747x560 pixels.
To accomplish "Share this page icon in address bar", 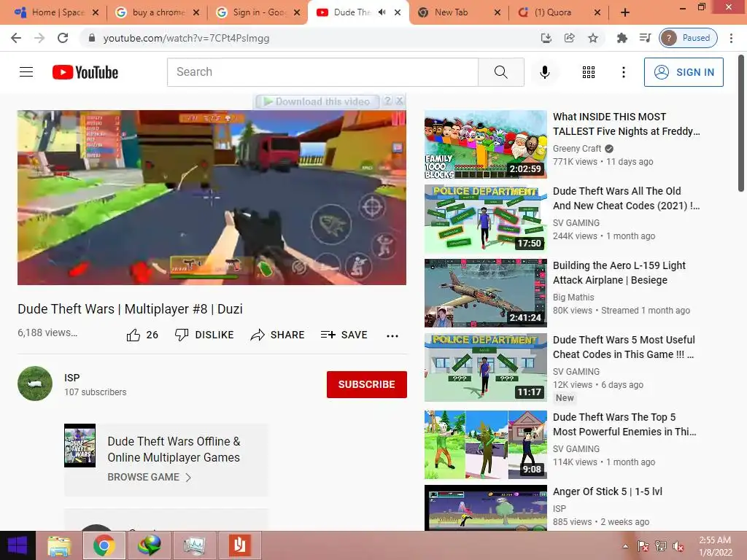I will click(569, 38).
